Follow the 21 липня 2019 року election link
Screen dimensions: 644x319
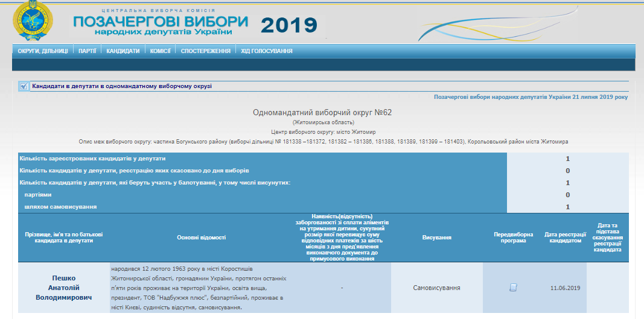[531, 96]
